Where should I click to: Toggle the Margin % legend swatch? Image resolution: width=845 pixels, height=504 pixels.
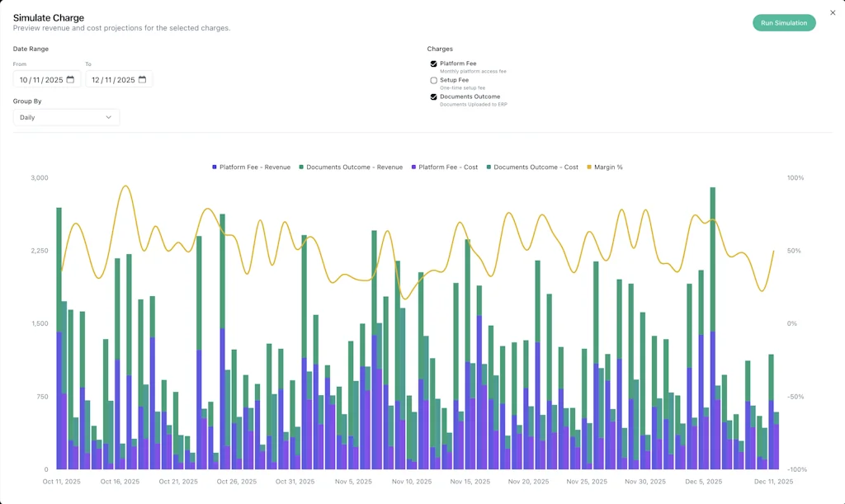[589, 167]
